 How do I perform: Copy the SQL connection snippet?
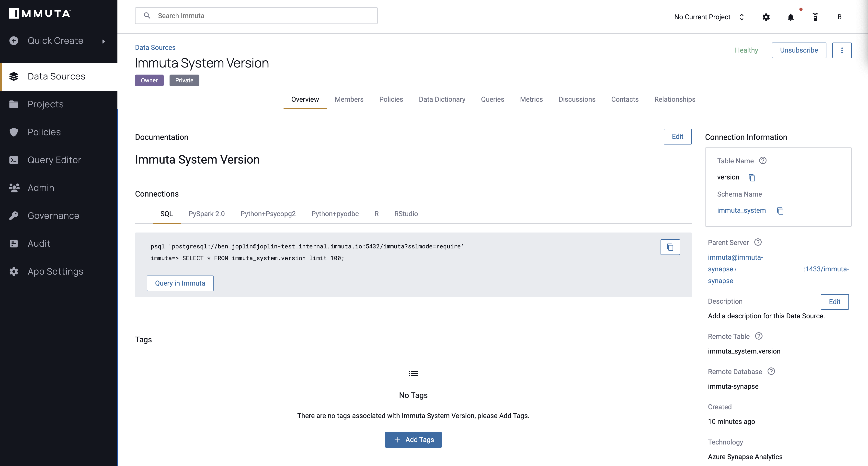pyautogui.click(x=670, y=247)
